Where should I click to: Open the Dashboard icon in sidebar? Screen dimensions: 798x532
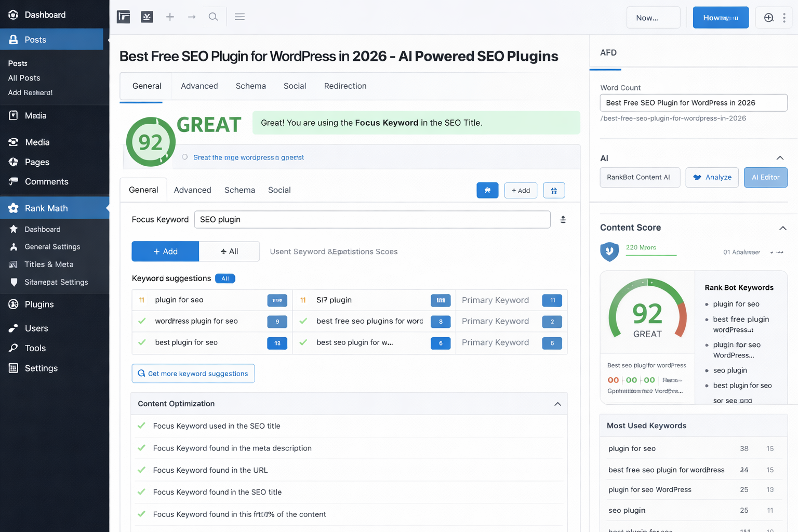[13, 15]
